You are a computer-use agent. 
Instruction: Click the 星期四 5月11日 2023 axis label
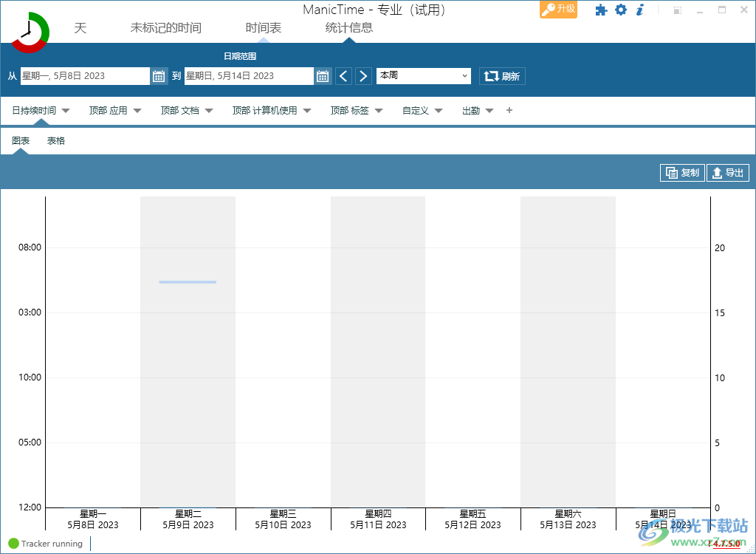tap(378, 519)
